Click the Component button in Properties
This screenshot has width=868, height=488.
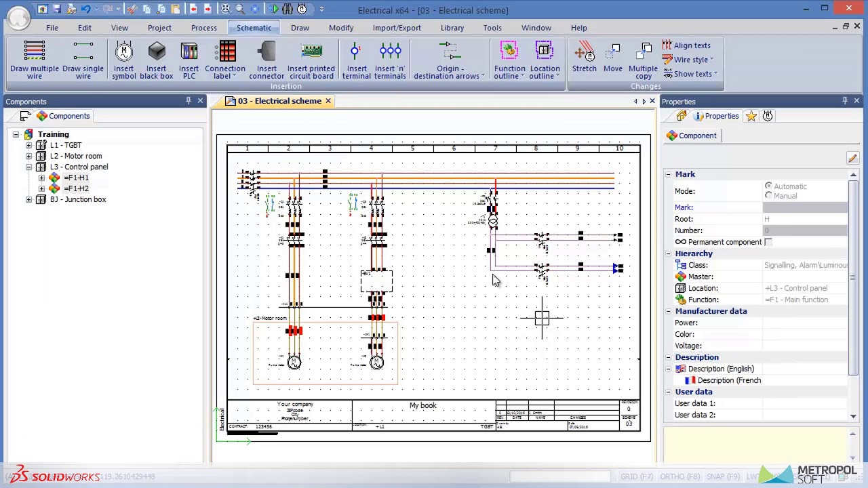692,136
